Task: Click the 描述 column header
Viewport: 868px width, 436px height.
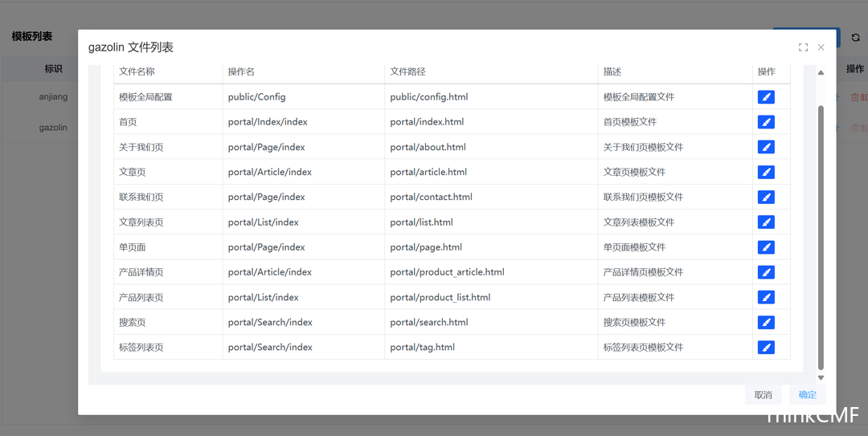Action: click(x=612, y=71)
